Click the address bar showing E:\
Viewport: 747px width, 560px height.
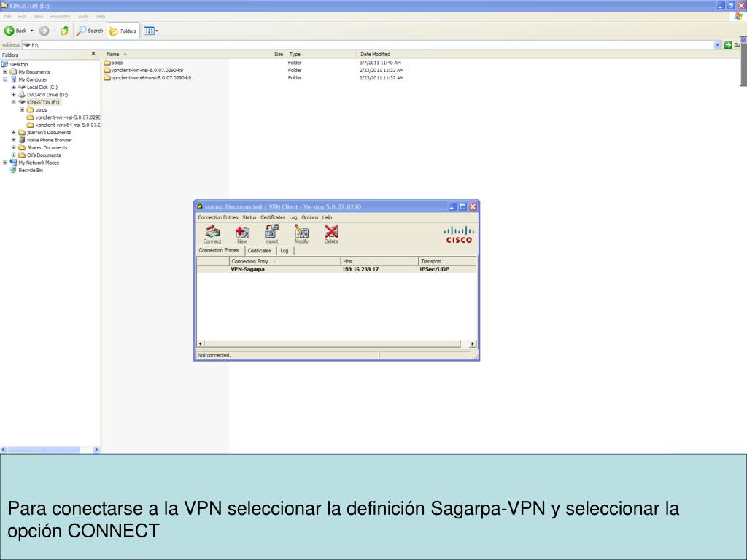pyautogui.click(x=368, y=44)
